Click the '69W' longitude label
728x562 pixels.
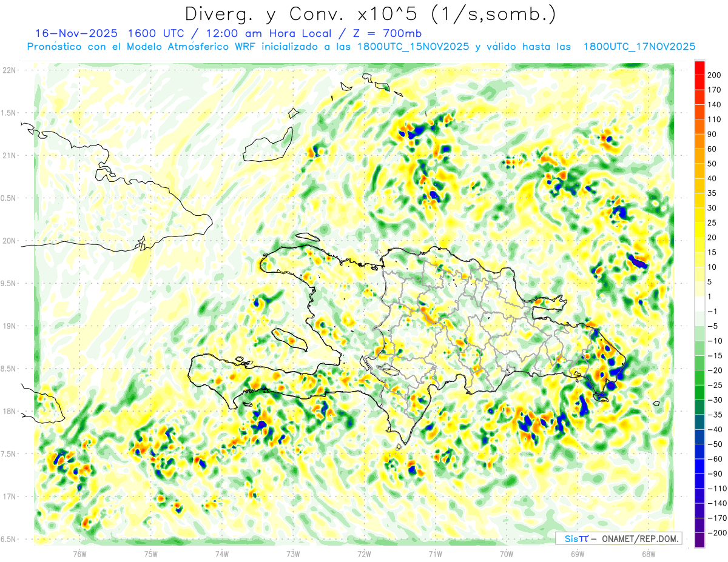577,554
